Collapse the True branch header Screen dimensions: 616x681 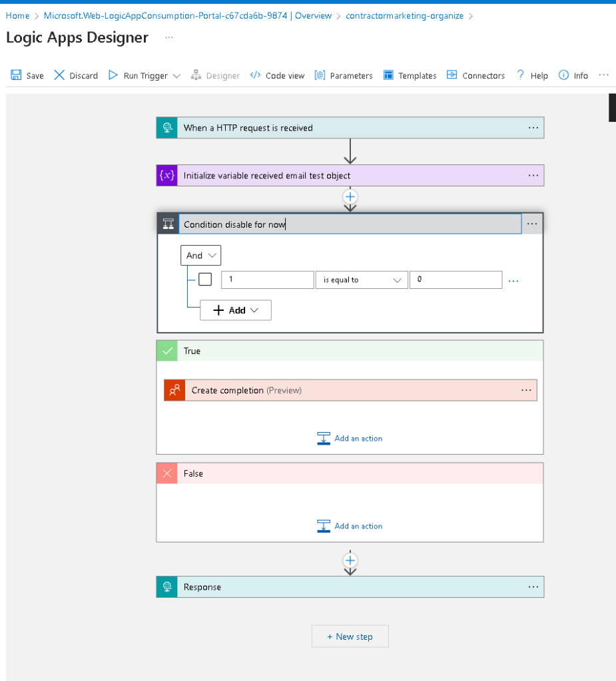point(350,351)
